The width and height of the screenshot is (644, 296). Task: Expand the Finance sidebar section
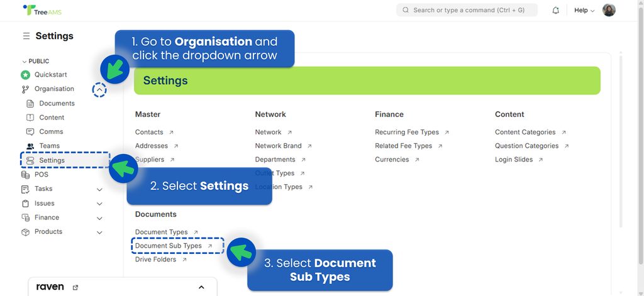pos(99,218)
